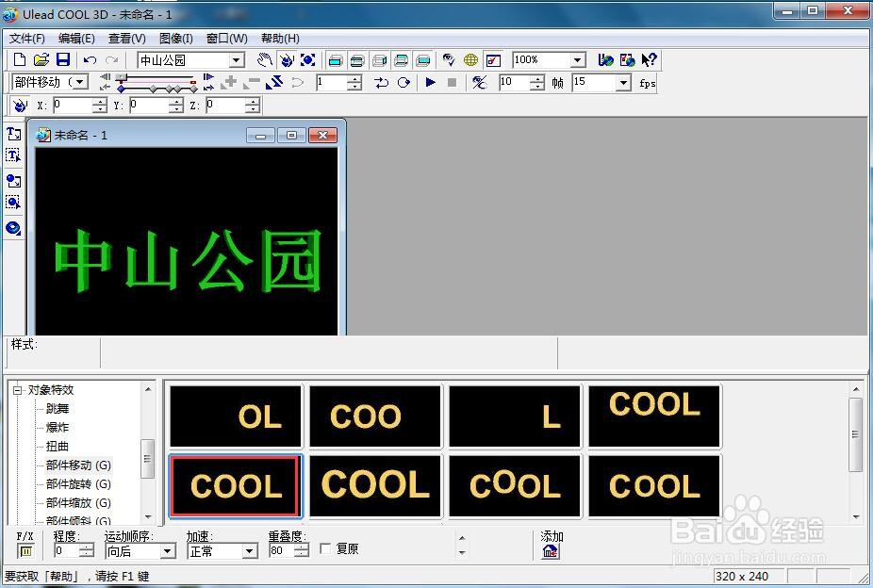Open the 100% zoom dropdown
Image resolution: width=873 pixels, height=588 pixels.
578,59
